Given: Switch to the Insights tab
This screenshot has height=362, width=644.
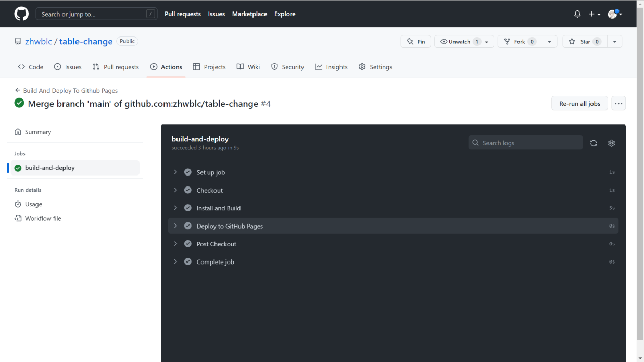Looking at the screenshot, I should click(x=331, y=67).
